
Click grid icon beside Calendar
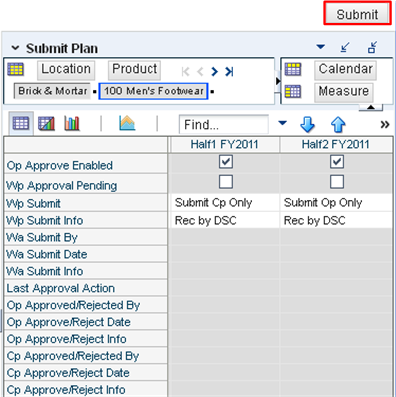pyautogui.click(x=293, y=69)
